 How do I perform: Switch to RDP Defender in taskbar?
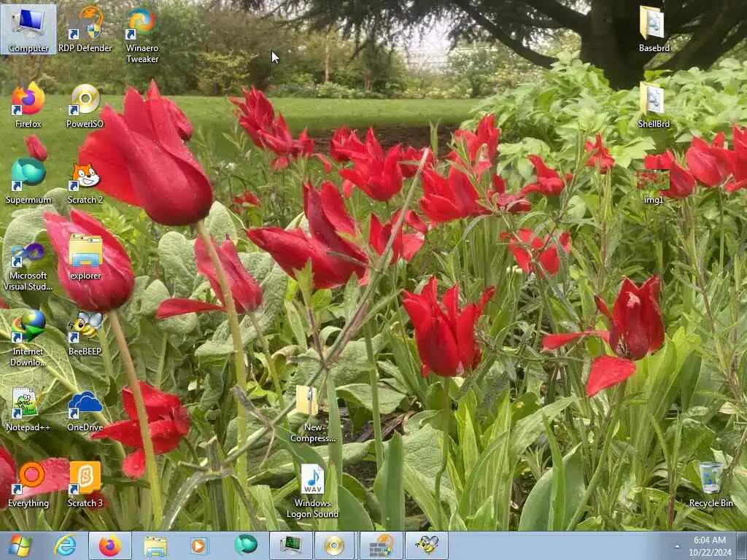coord(381,545)
